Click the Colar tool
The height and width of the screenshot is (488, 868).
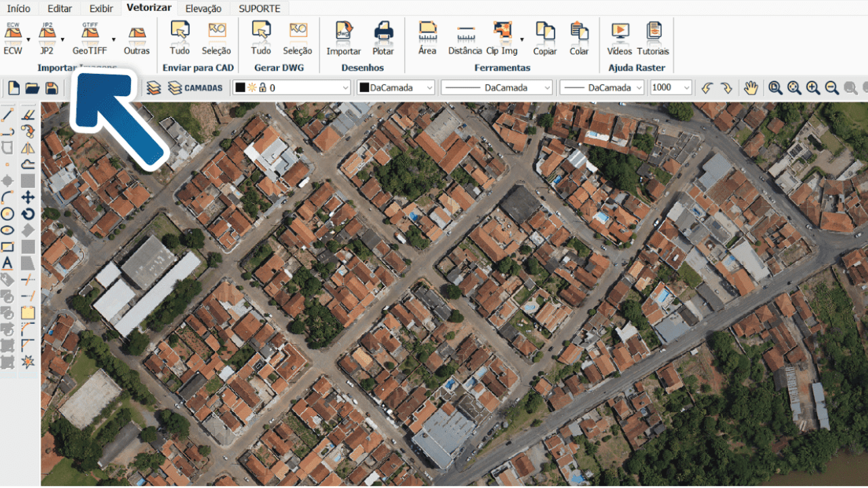pyautogui.click(x=579, y=38)
